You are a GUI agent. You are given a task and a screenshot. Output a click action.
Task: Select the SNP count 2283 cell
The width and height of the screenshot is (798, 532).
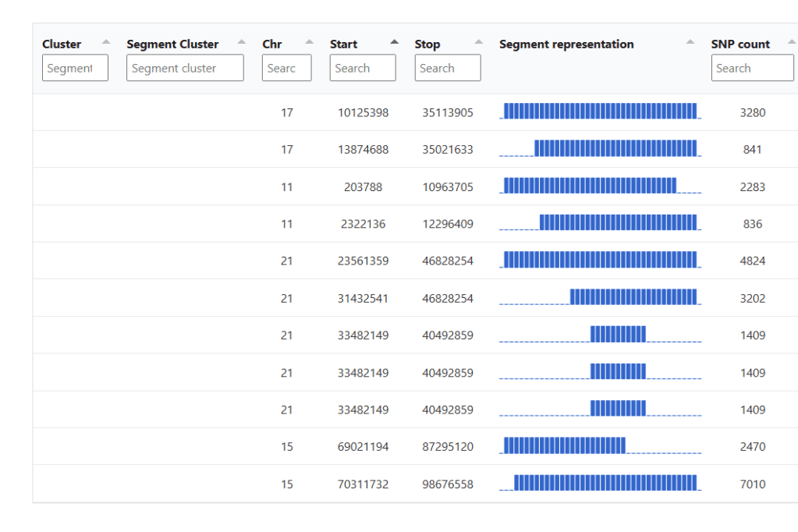coord(752,187)
